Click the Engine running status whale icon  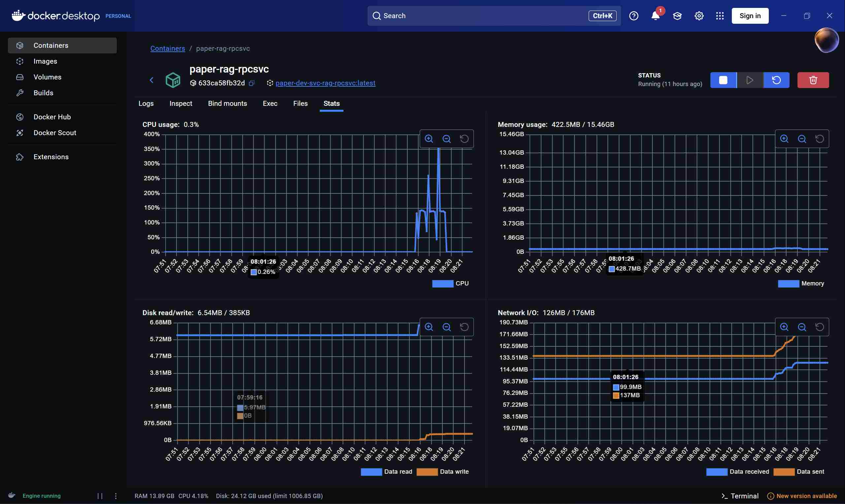coord(12,495)
